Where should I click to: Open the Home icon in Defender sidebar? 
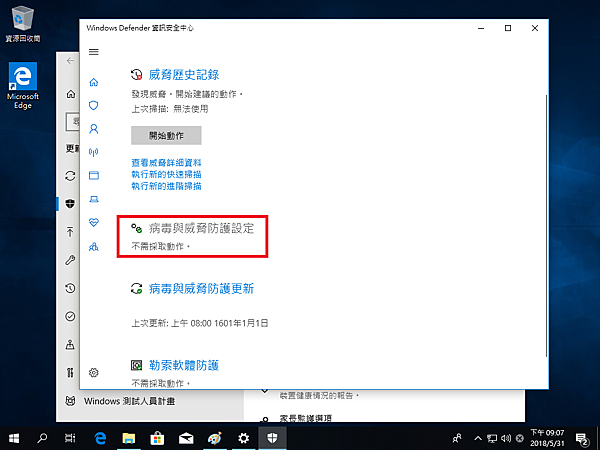click(x=95, y=82)
